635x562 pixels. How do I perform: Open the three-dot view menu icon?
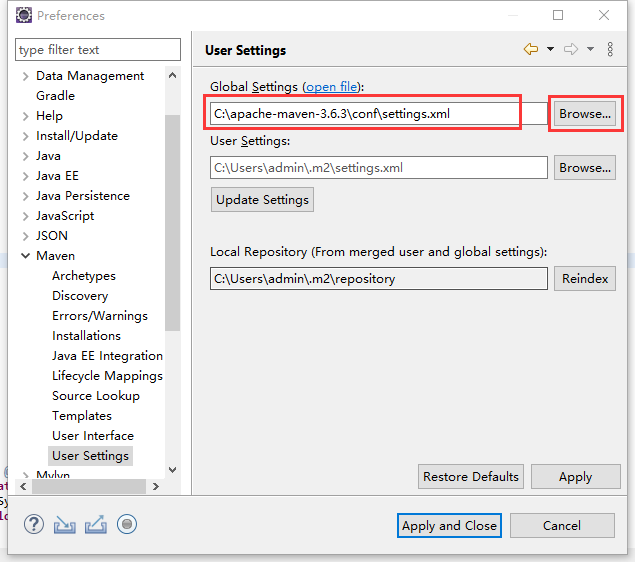coord(610,50)
